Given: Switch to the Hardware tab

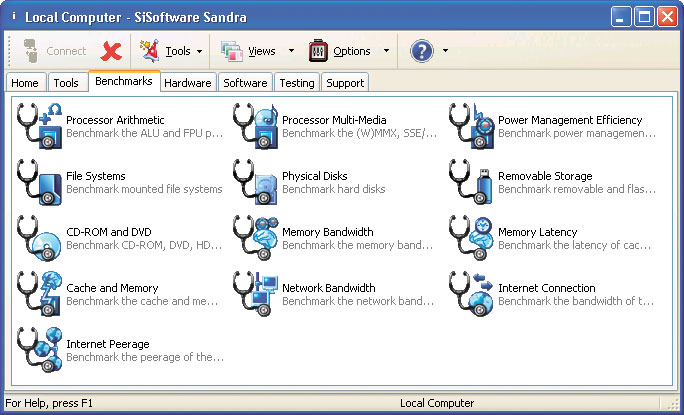Looking at the screenshot, I should (x=188, y=82).
